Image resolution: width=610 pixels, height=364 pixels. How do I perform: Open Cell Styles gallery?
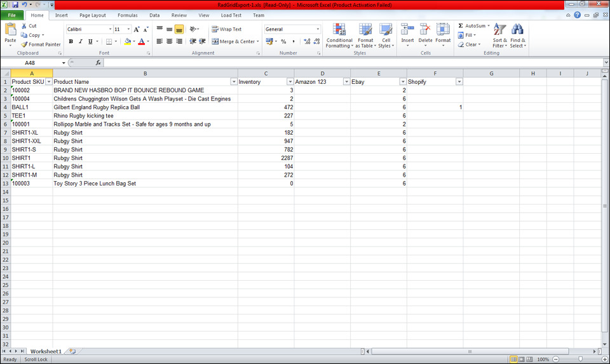pyautogui.click(x=386, y=36)
